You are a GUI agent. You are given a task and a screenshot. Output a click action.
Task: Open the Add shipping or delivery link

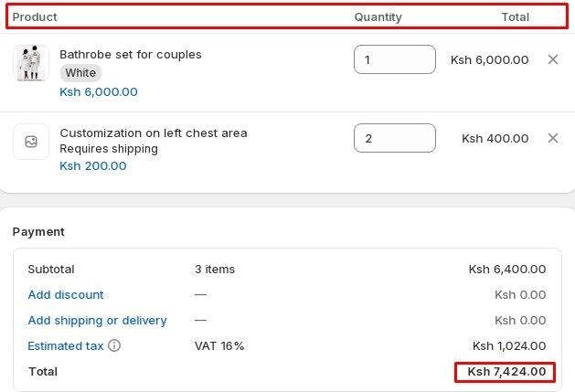[97, 320]
